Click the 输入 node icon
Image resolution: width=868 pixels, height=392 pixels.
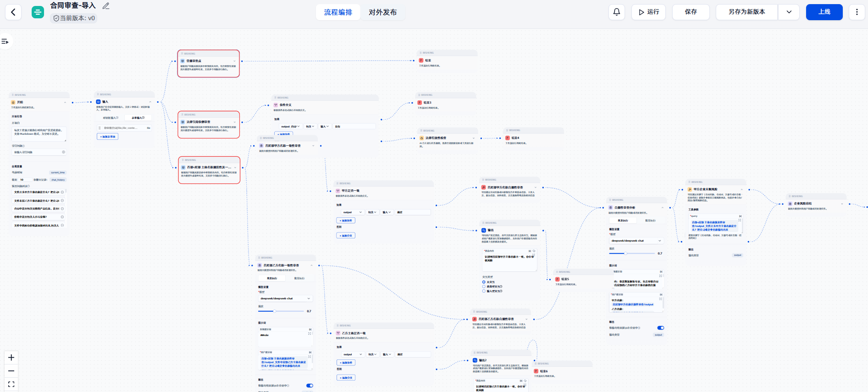tap(98, 102)
